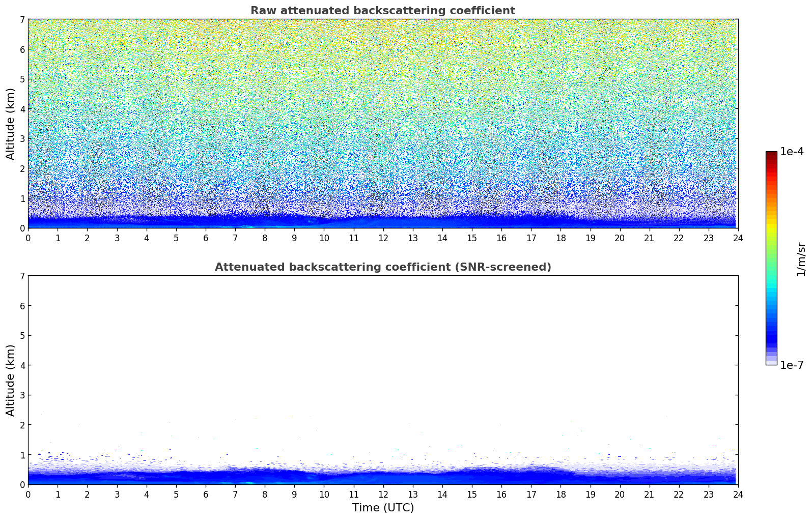Viewport: 812px width, 519px height.
Task: Click the '2' altitude tick of the Raw plot
Action: coord(22,168)
